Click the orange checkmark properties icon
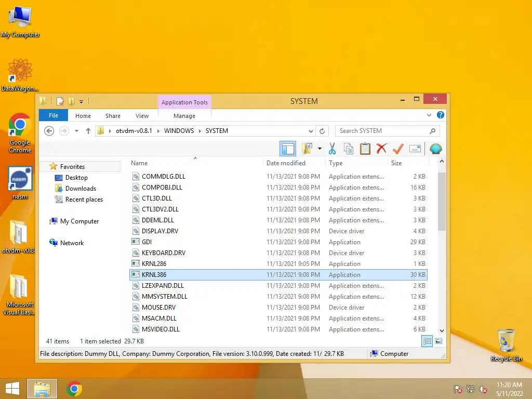 coord(398,149)
